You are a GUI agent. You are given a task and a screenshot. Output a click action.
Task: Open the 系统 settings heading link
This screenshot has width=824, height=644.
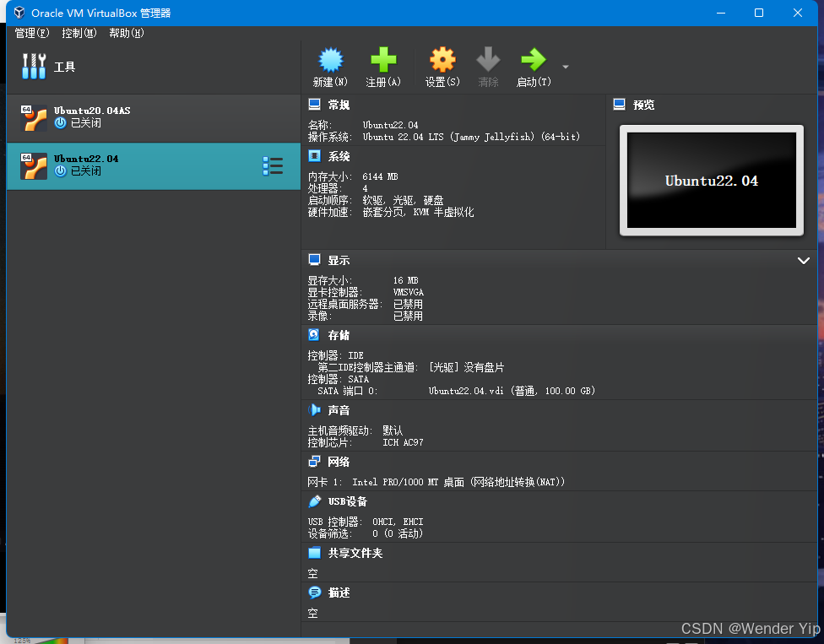(339, 156)
